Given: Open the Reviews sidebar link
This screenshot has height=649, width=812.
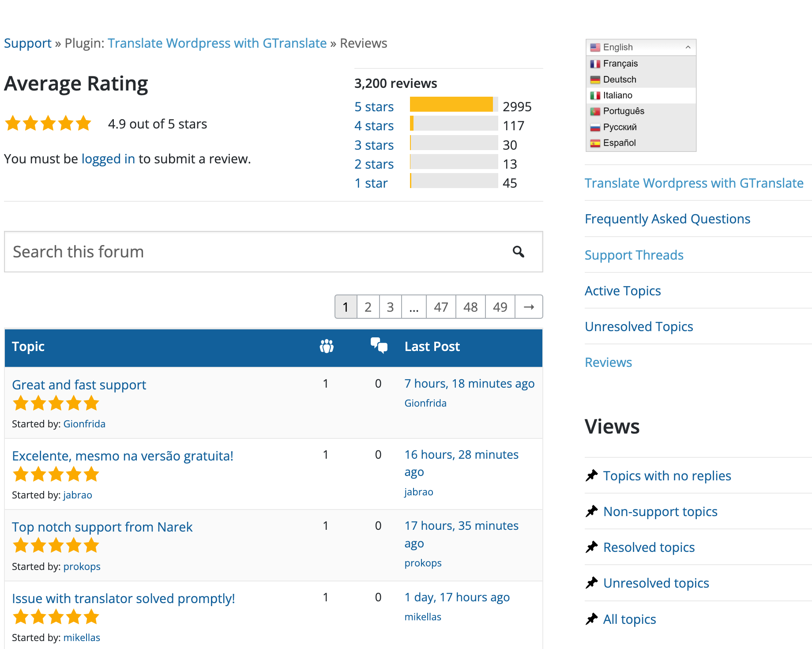Looking at the screenshot, I should [608, 362].
